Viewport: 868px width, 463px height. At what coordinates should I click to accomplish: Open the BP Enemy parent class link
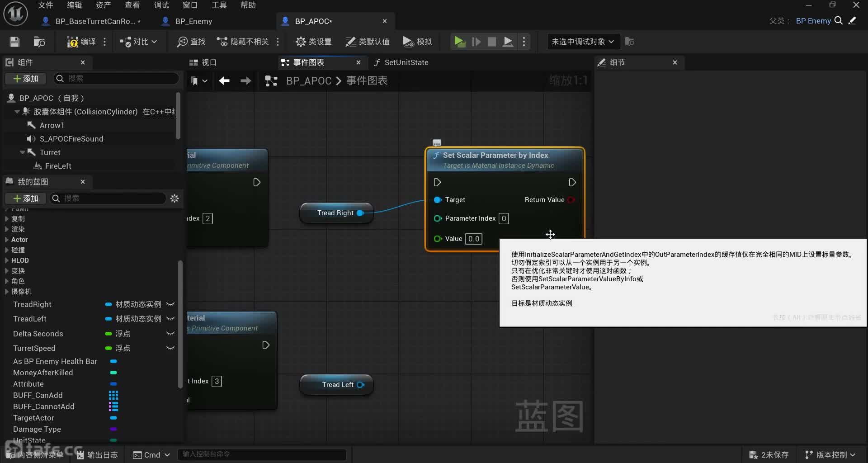point(813,21)
